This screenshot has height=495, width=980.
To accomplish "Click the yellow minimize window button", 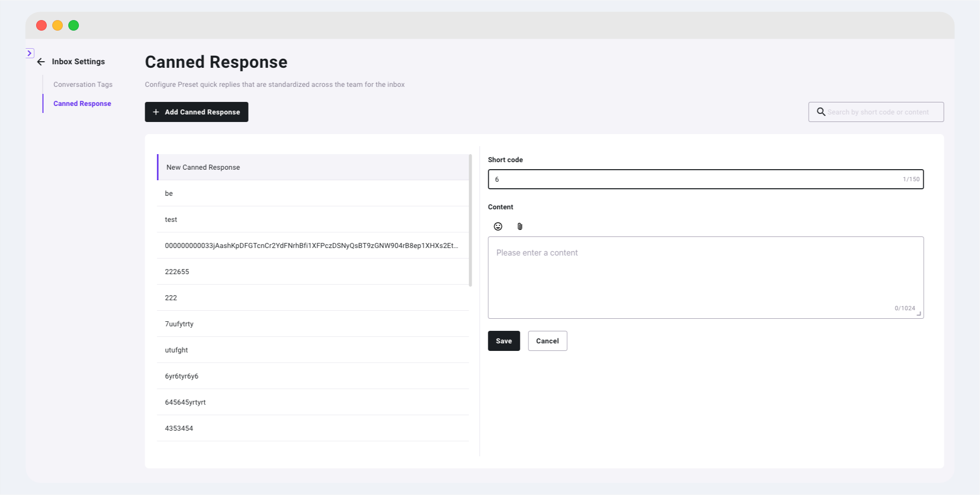I will point(58,26).
